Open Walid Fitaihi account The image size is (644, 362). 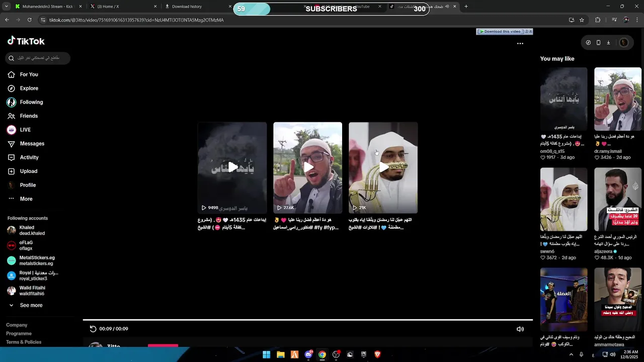26,291
